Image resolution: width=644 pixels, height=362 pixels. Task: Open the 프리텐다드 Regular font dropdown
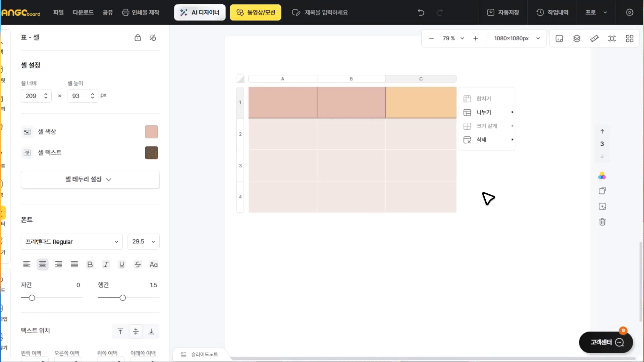(x=71, y=242)
